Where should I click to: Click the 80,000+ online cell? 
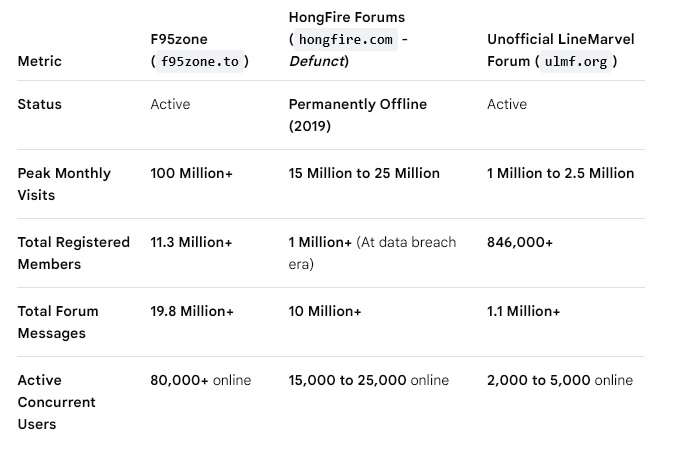(x=201, y=380)
